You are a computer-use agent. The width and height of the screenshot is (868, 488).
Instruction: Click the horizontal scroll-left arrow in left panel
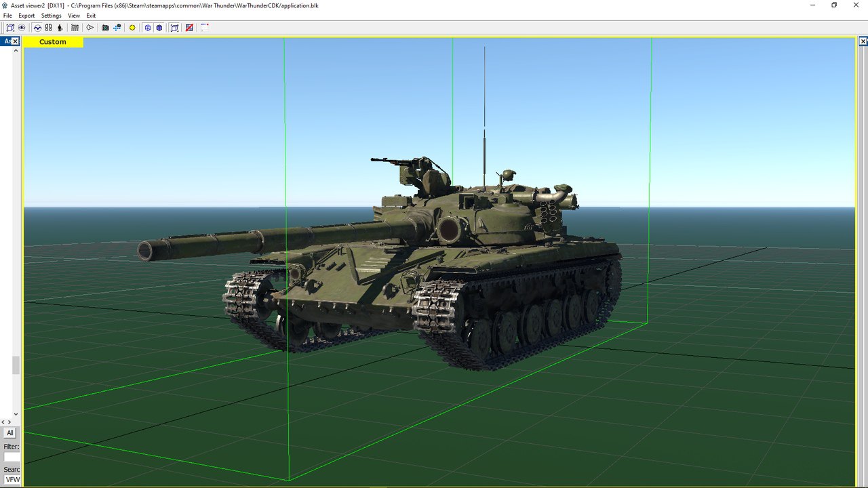(3, 422)
